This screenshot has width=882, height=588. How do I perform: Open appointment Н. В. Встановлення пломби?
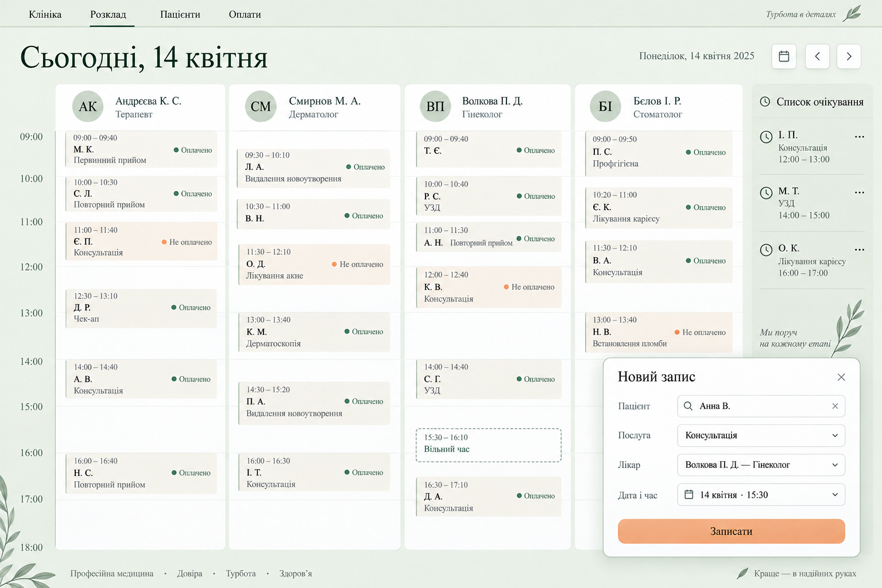click(659, 332)
